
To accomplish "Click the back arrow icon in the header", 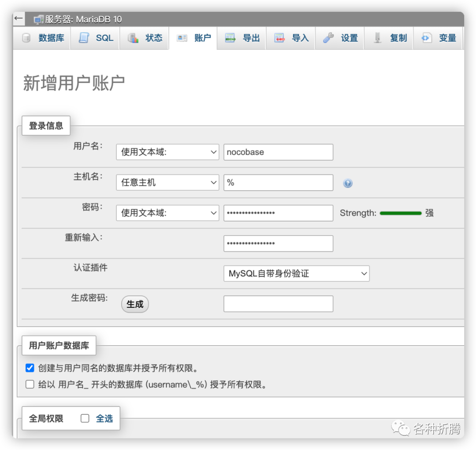I will click(x=19, y=18).
